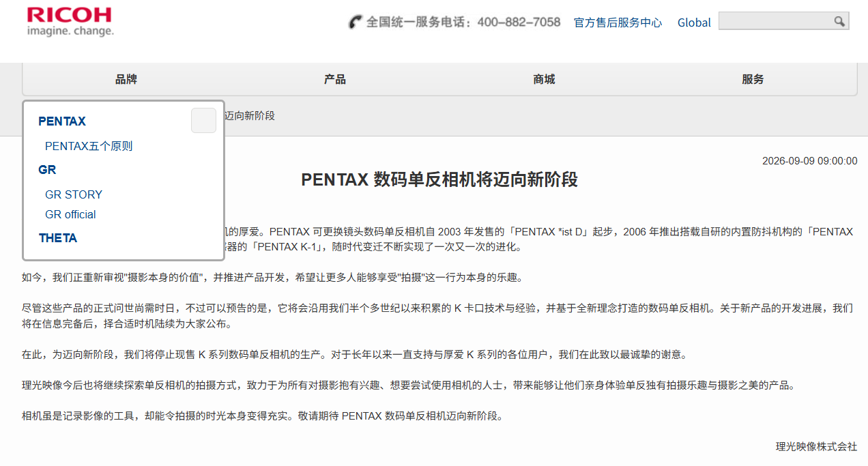Select THETA in the brand dropdown
This screenshot has width=868, height=466.
click(x=58, y=238)
